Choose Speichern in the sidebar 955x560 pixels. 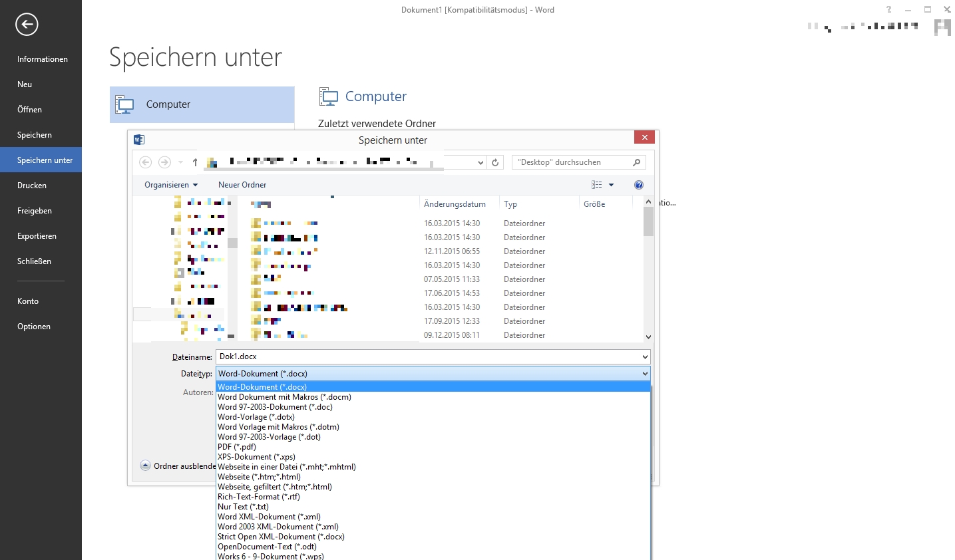[x=41, y=135]
